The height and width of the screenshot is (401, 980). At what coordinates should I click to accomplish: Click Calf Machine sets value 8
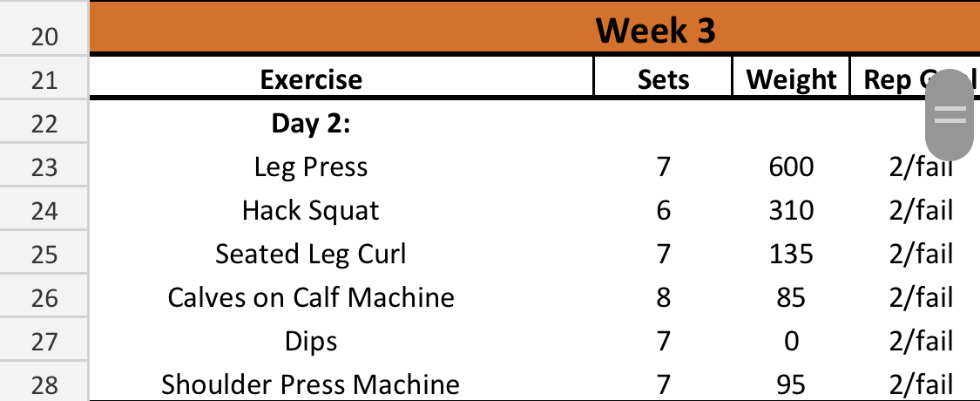663,297
